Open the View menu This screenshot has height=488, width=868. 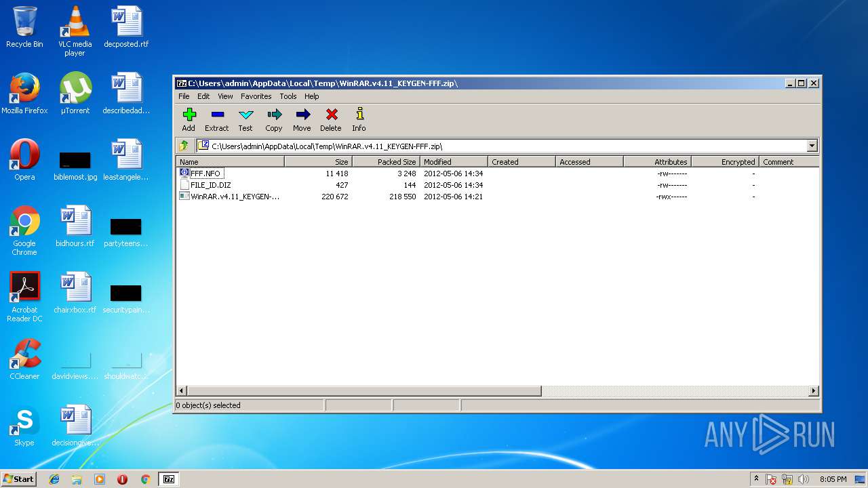coord(225,96)
